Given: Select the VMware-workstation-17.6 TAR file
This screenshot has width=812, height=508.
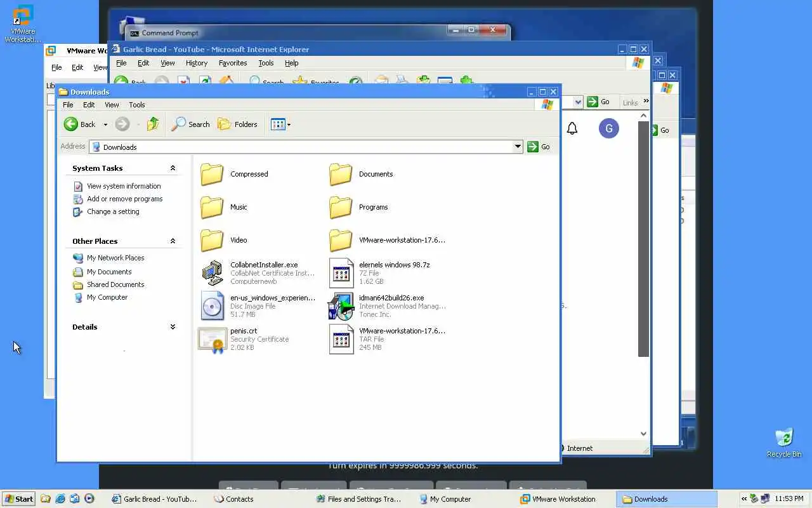Looking at the screenshot, I should 387,339.
